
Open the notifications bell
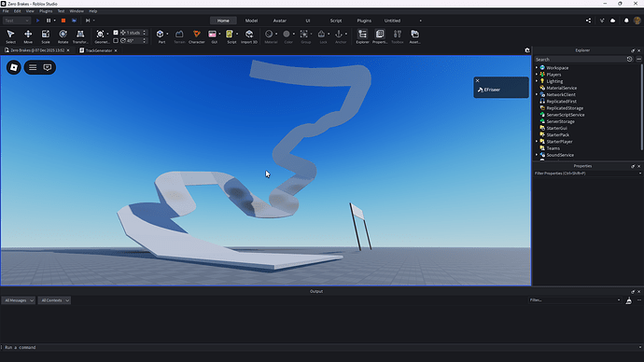(x=626, y=21)
